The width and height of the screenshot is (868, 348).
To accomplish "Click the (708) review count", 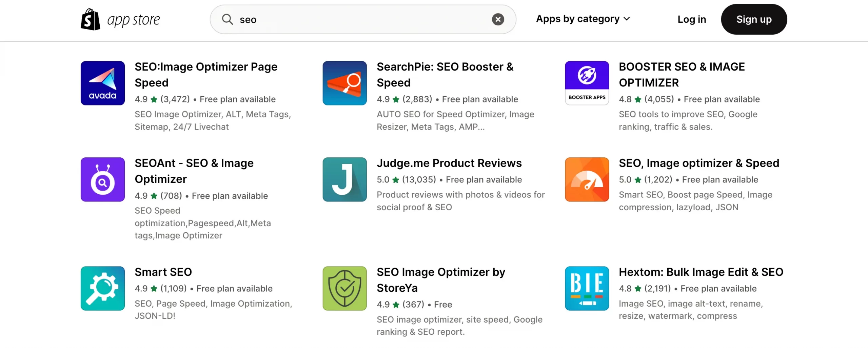I will pyautogui.click(x=171, y=196).
